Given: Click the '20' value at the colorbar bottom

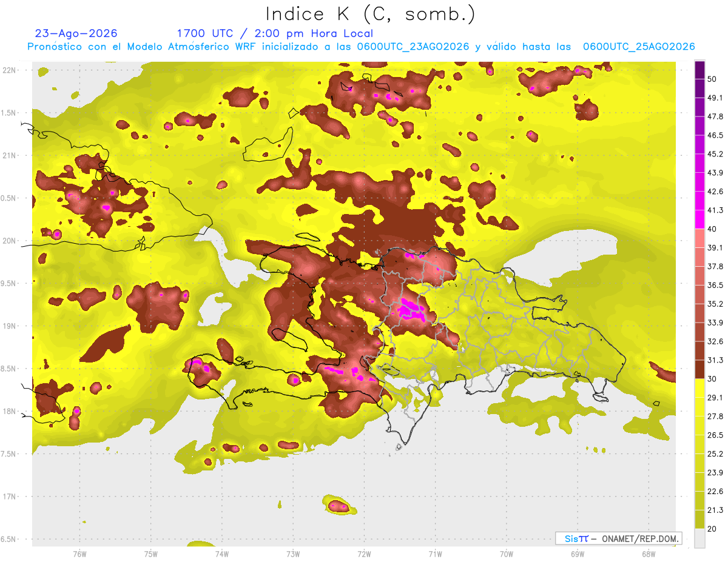Looking at the screenshot, I should [x=712, y=529].
